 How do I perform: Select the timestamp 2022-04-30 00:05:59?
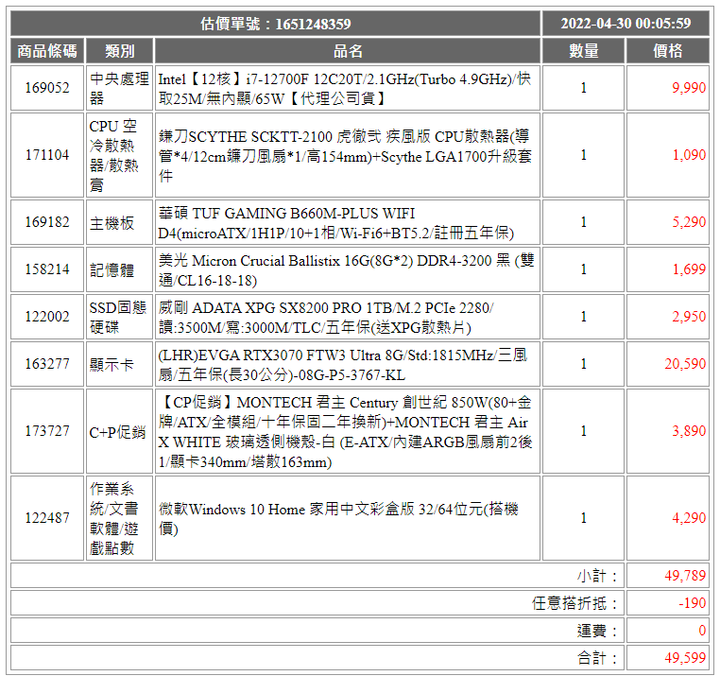pos(625,23)
